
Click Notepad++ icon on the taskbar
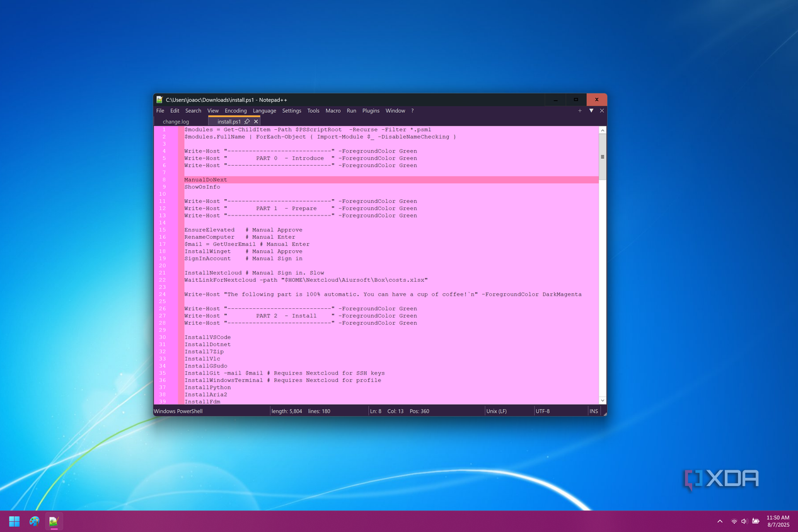pyautogui.click(x=54, y=521)
